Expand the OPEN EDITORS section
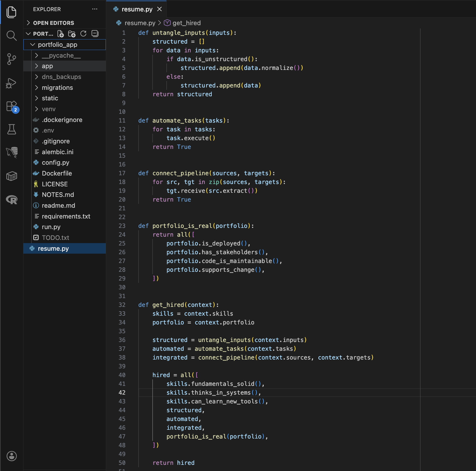 54,23
